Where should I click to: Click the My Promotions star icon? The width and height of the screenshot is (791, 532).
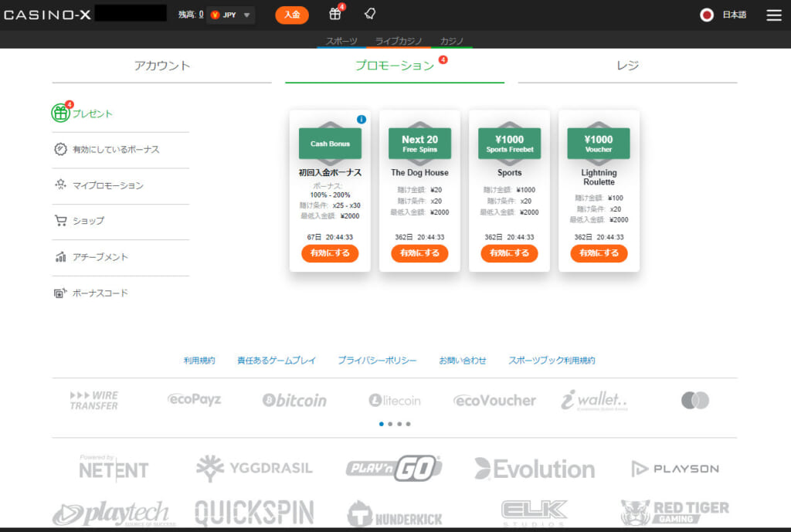tap(60, 185)
